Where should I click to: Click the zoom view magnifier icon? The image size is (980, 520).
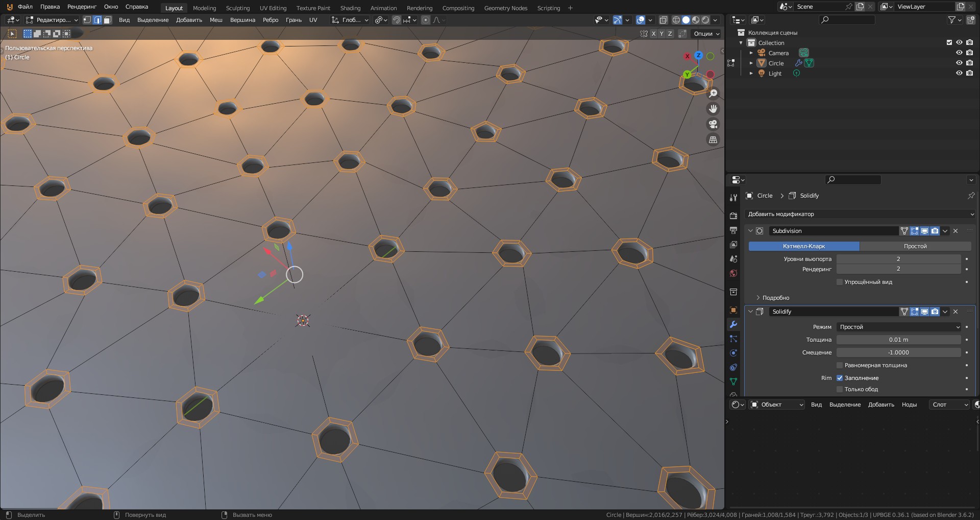[x=713, y=93]
